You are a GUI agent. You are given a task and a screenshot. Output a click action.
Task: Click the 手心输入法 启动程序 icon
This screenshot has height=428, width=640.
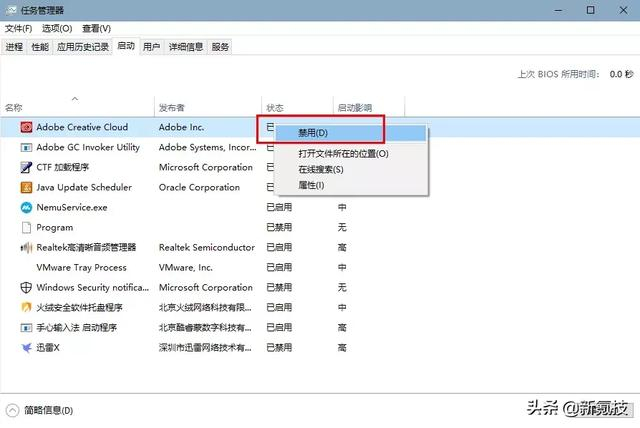coord(26,328)
